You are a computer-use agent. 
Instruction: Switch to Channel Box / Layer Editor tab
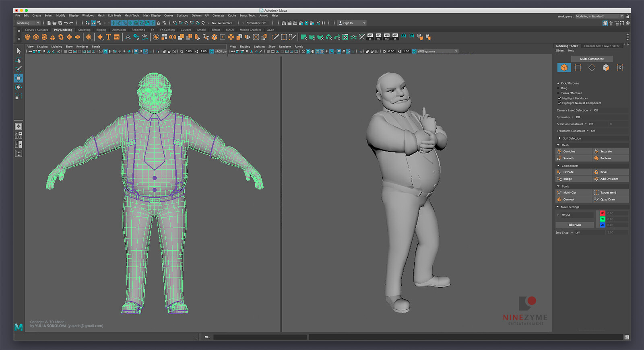coord(602,46)
